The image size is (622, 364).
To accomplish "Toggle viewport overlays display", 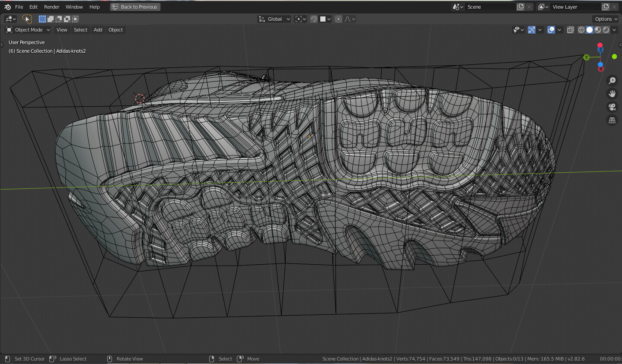I will click(x=551, y=30).
